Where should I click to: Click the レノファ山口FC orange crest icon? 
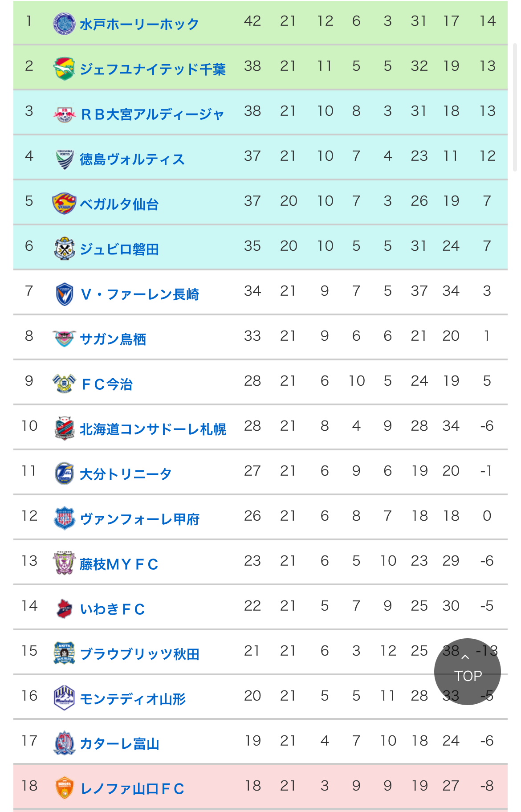click(x=64, y=788)
